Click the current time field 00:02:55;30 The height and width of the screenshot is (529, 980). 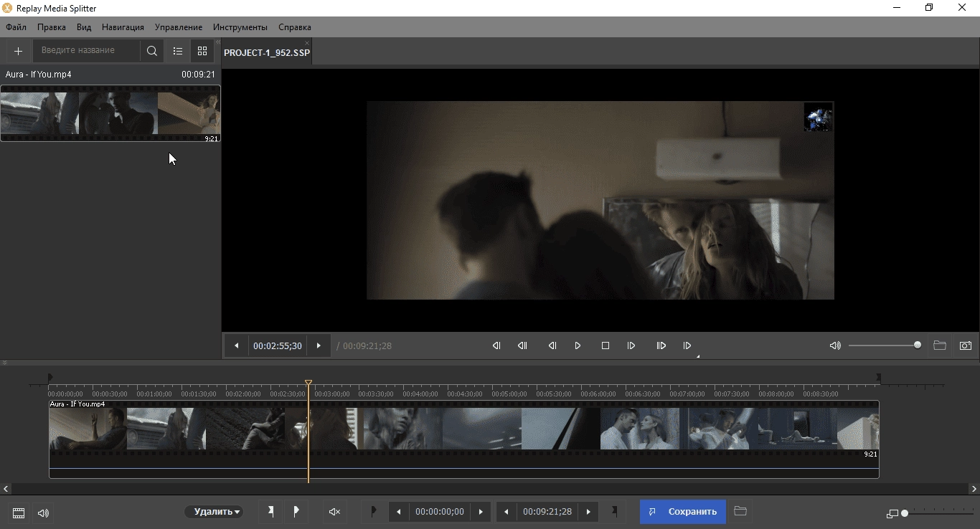(278, 345)
